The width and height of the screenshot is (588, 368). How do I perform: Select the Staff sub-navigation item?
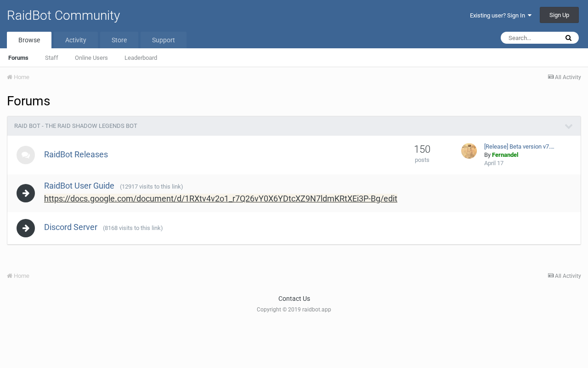click(51, 58)
